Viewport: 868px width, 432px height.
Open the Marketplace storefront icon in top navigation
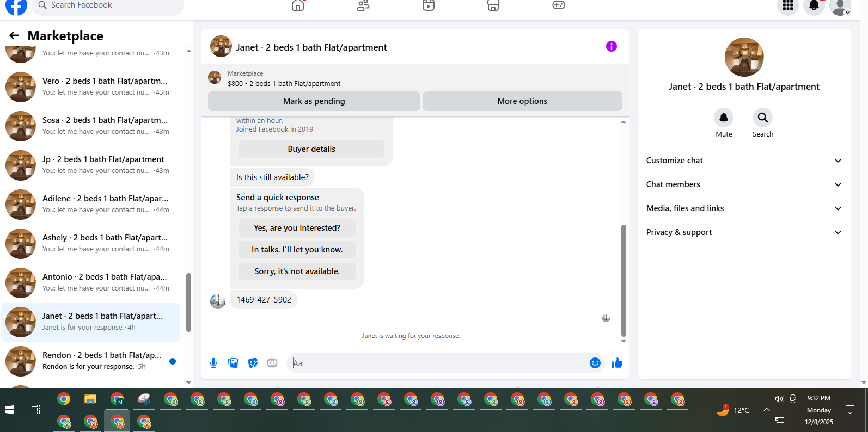(x=493, y=5)
